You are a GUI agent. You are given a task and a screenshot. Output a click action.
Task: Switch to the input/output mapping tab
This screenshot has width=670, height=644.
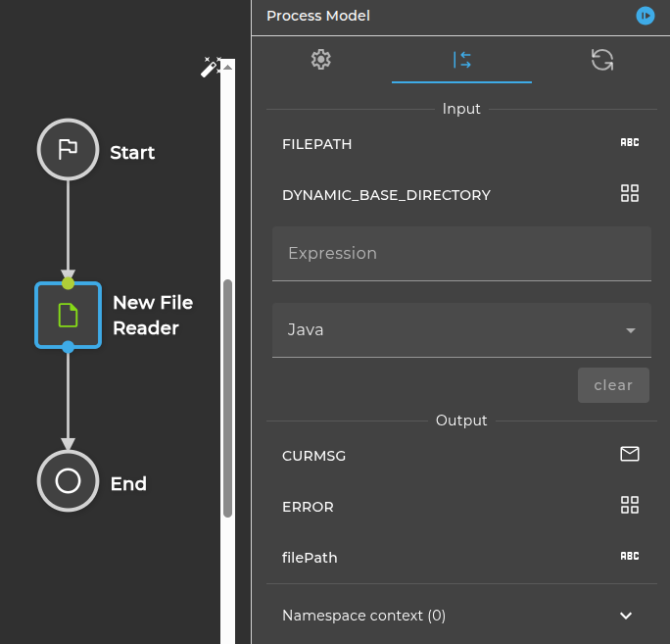(461, 60)
